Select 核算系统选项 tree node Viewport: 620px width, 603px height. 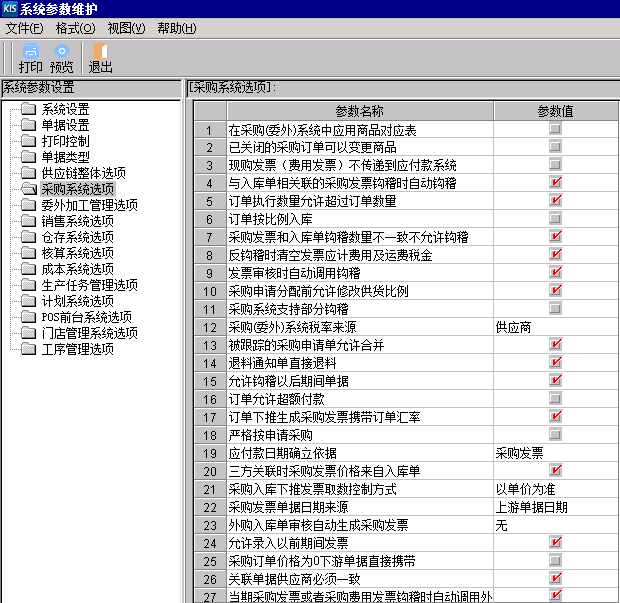tap(78, 253)
